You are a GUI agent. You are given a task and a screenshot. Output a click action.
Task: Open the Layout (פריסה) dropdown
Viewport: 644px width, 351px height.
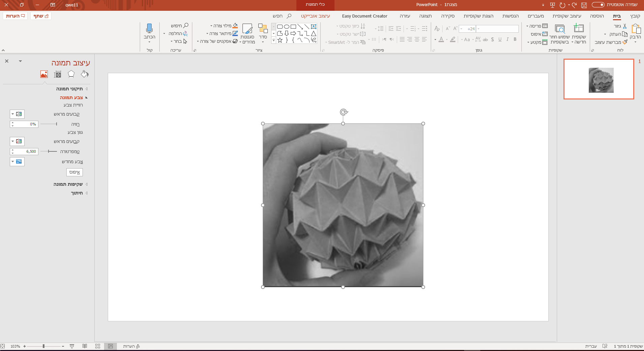tap(537, 26)
